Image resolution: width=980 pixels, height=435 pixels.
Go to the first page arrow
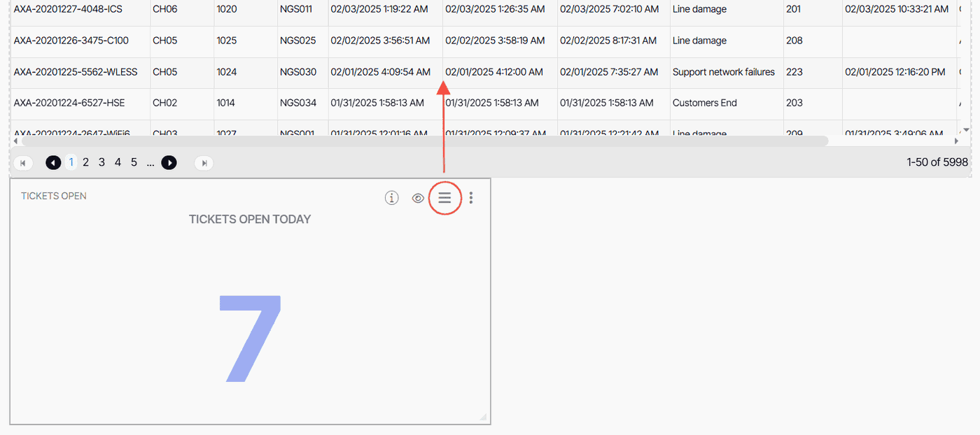click(22, 163)
